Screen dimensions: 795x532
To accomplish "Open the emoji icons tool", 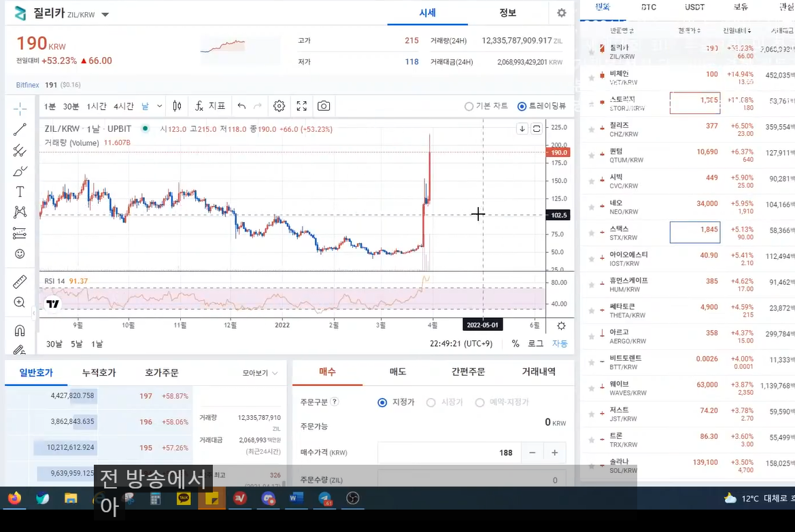I will tap(20, 254).
